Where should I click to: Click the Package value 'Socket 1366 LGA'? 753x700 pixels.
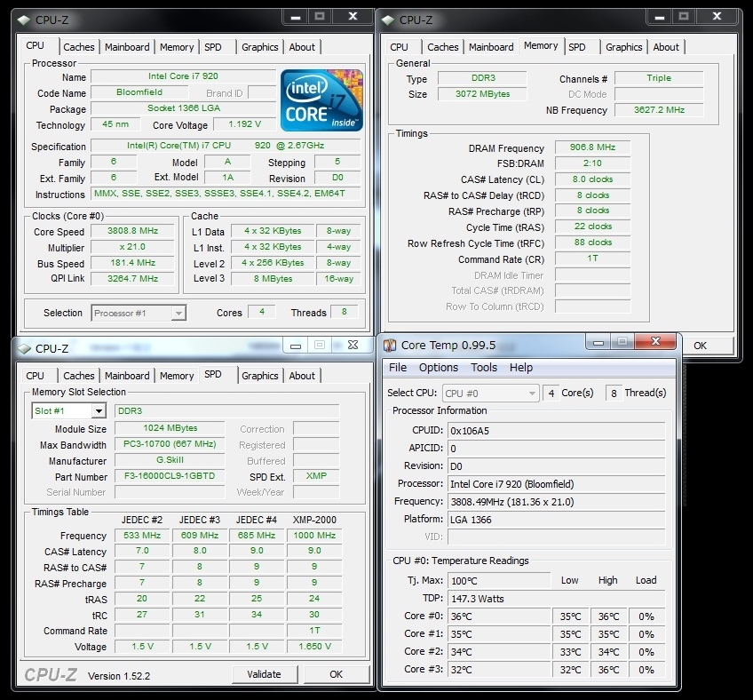tap(183, 108)
